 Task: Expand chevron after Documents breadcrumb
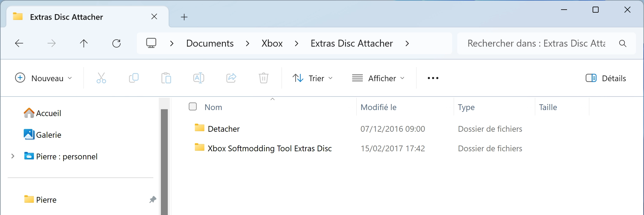[247, 44]
